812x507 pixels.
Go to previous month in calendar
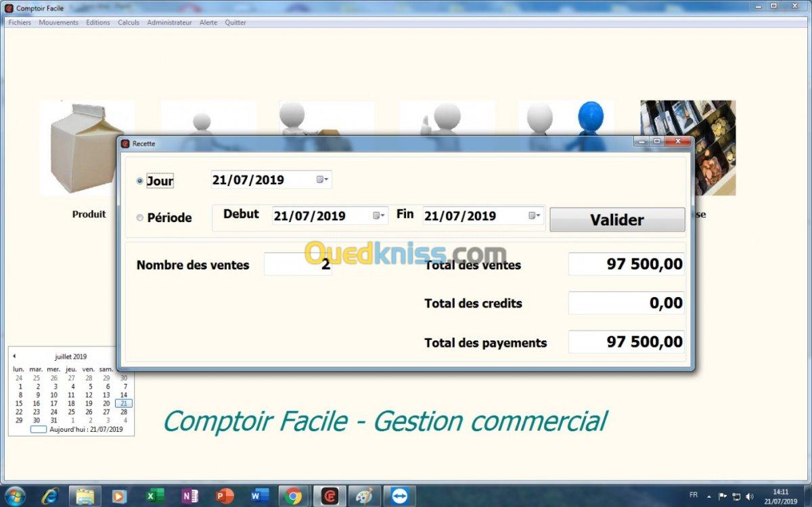pyautogui.click(x=14, y=356)
